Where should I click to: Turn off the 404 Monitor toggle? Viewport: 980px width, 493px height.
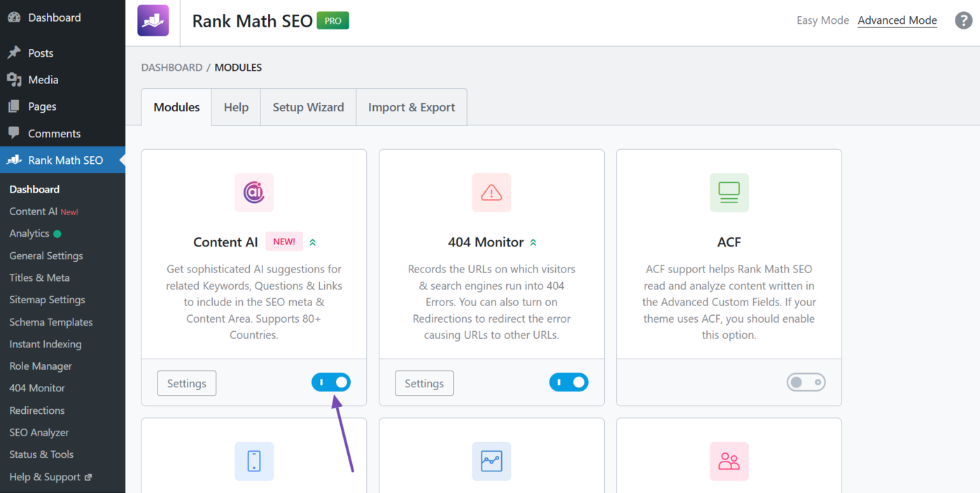coord(569,382)
